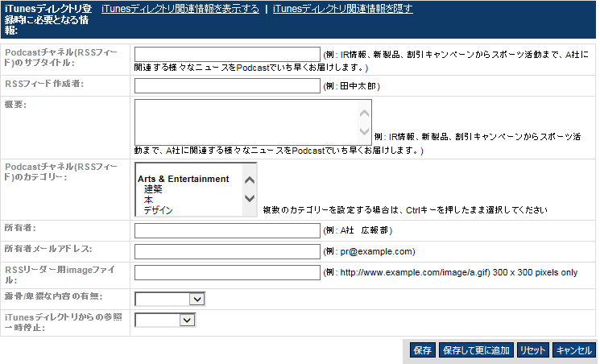This screenshot has height=364, width=600.
Task: Select 本 in the category list
Action: pyautogui.click(x=148, y=200)
